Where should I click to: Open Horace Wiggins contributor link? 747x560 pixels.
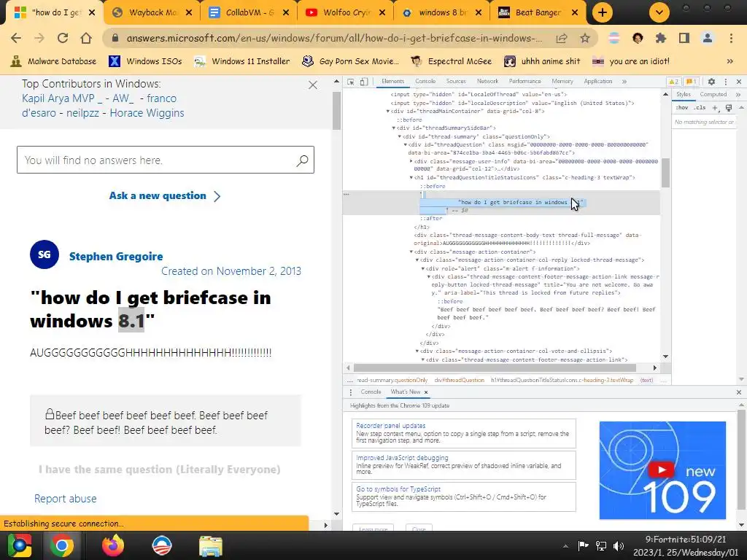147,113
